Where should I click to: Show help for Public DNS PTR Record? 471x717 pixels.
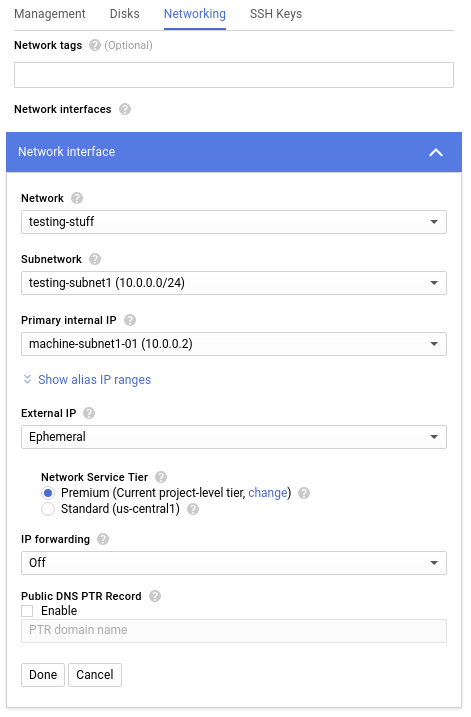click(155, 596)
